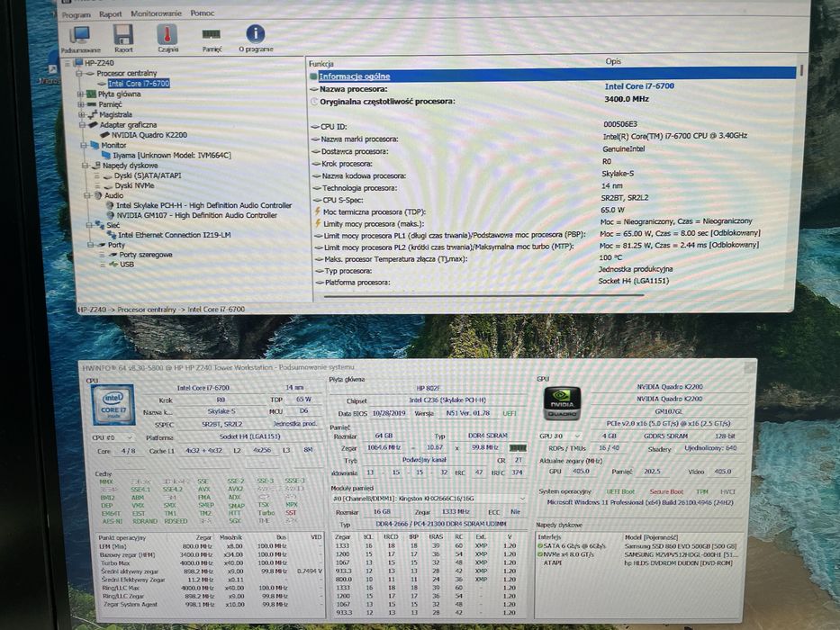Open the Raport menu

(111, 13)
